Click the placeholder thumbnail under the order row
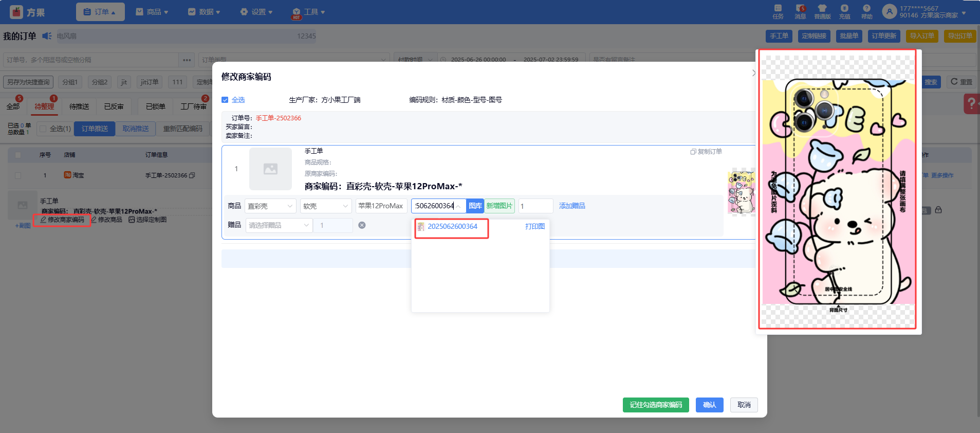 (23, 205)
